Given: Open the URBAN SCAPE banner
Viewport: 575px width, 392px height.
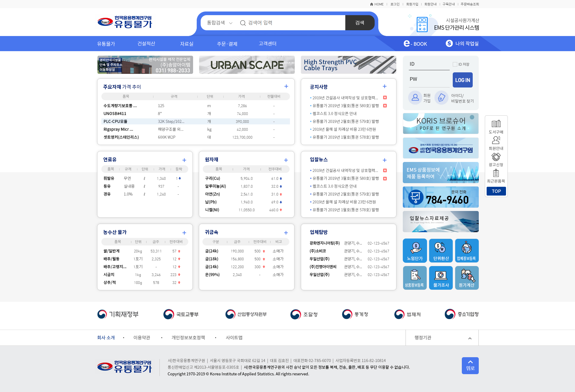Looking at the screenshot, I should 247,65.
